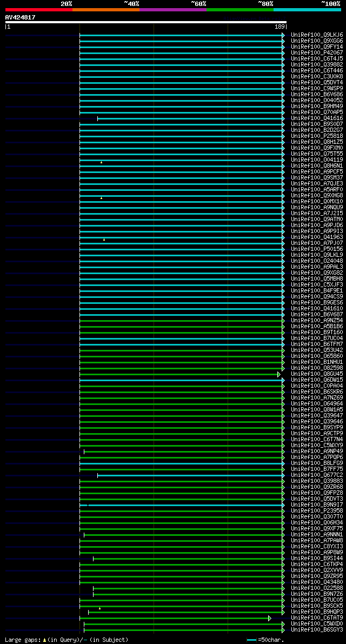This screenshot has height=644, width=346.
Task: Click hit label UniRef100_Q53U42
Action: [317, 350]
